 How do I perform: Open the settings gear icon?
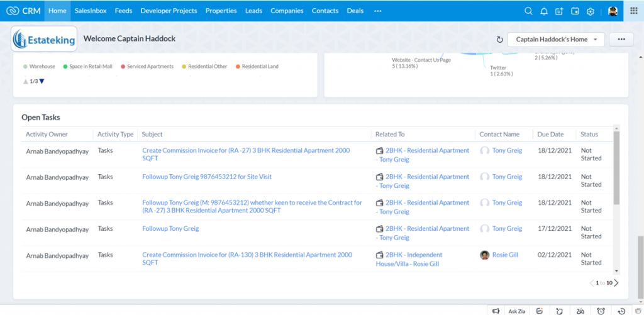590,11
